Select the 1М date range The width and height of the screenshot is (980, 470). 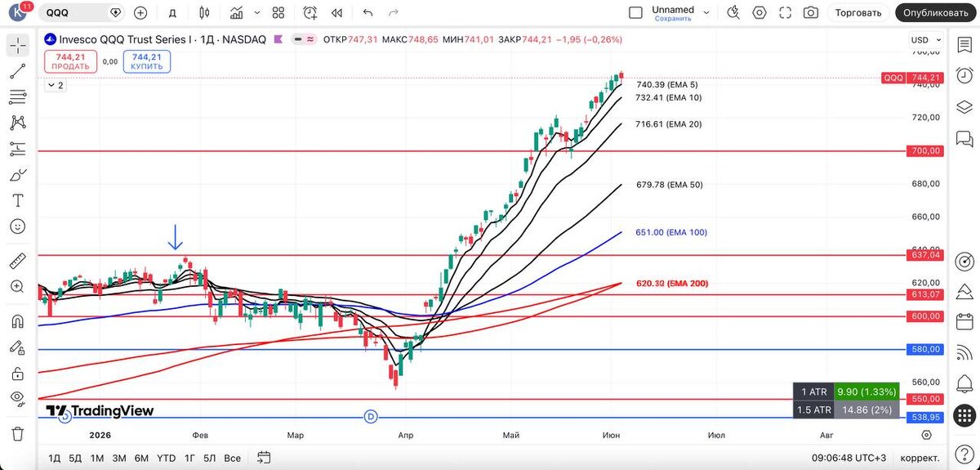coord(97,458)
